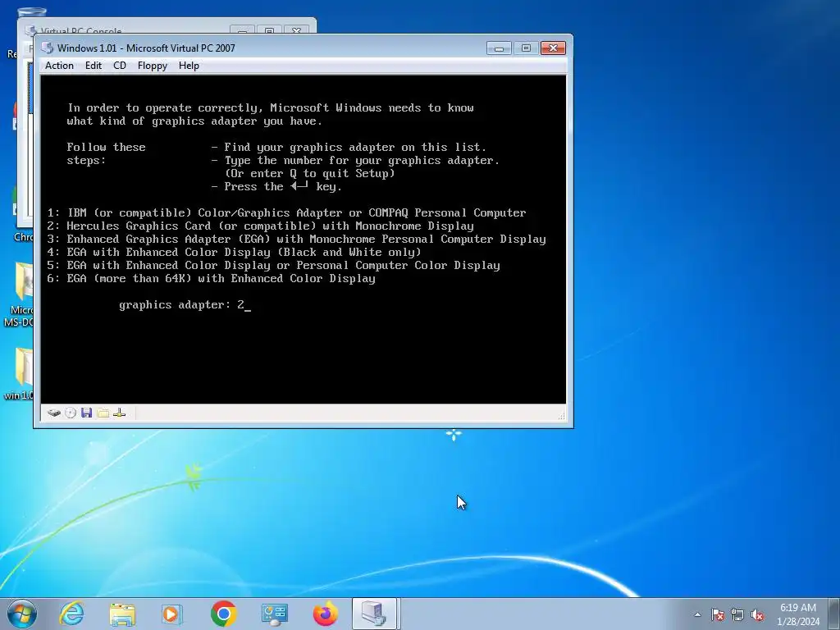Launch Google Chrome from the taskbar
The height and width of the screenshot is (630, 840).
[223, 614]
